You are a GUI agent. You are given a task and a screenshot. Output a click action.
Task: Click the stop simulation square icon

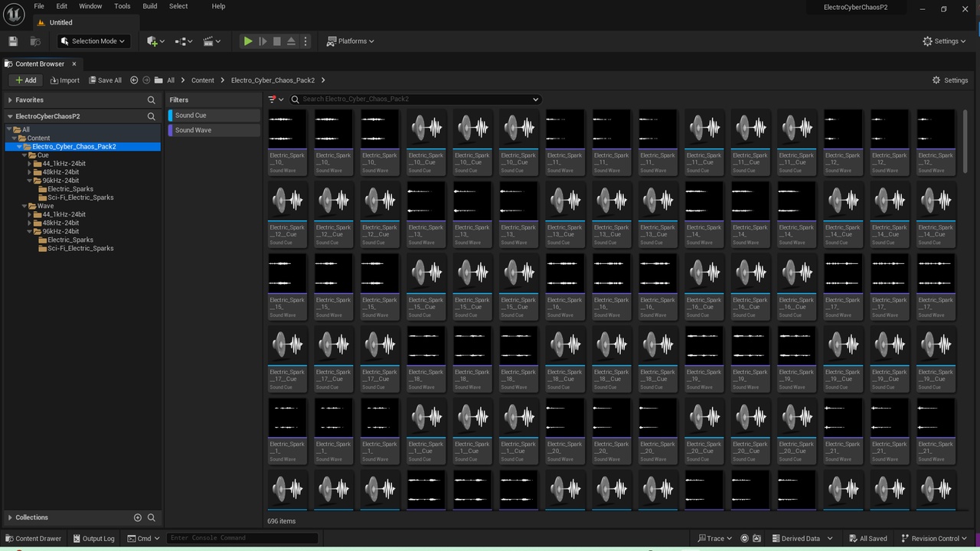(277, 41)
